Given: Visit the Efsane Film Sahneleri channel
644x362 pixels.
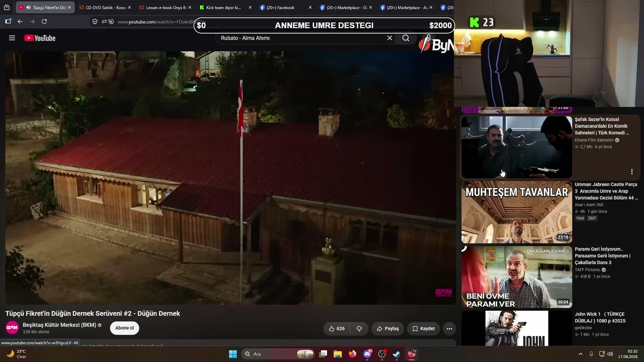Looking at the screenshot, I should (x=594, y=140).
